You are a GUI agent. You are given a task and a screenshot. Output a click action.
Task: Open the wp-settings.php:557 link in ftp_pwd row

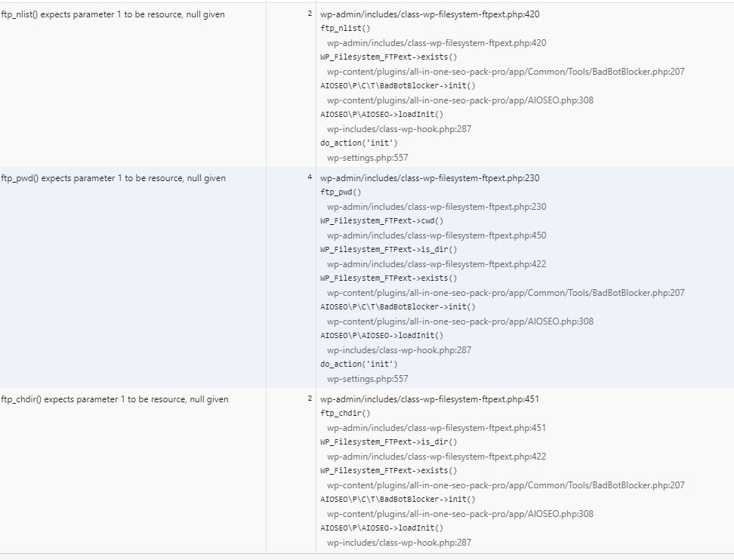click(x=368, y=379)
